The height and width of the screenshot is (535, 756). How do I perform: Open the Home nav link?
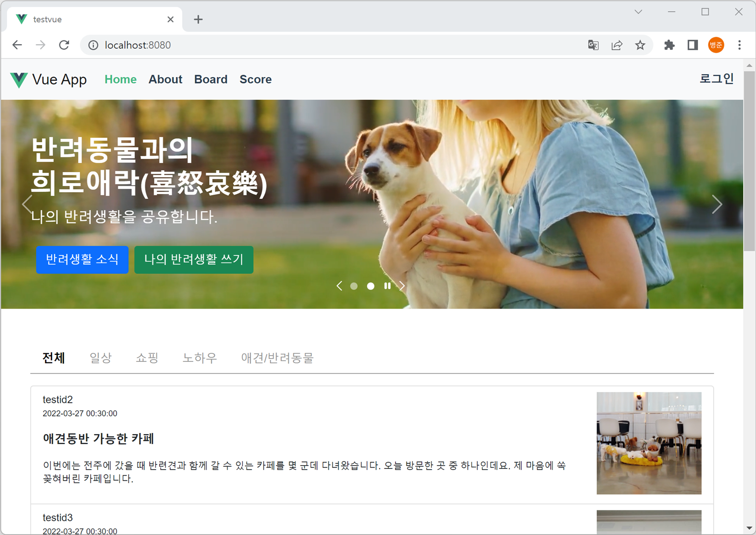(121, 79)
